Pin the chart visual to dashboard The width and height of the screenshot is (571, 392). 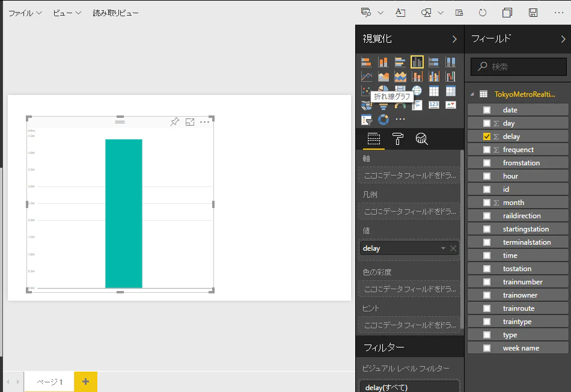click(x=175, y=121)
